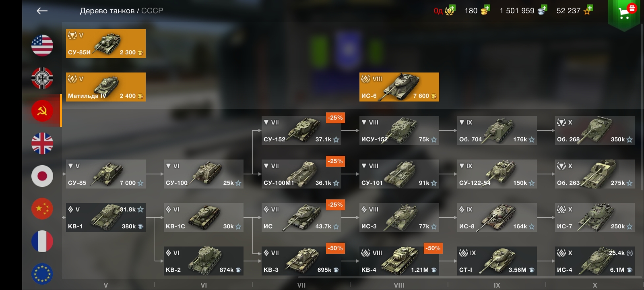Screen dimensions: 644x290
Task: Select the China flag nation icon
Action: coord(42,209)
